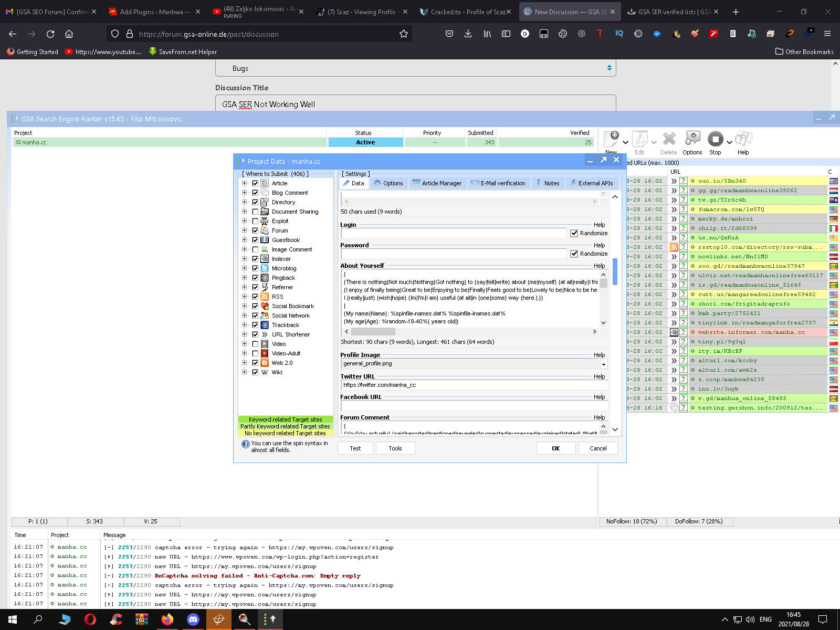Confirm with OK button
The image size is (840, 630).
[x=556, y=448]
